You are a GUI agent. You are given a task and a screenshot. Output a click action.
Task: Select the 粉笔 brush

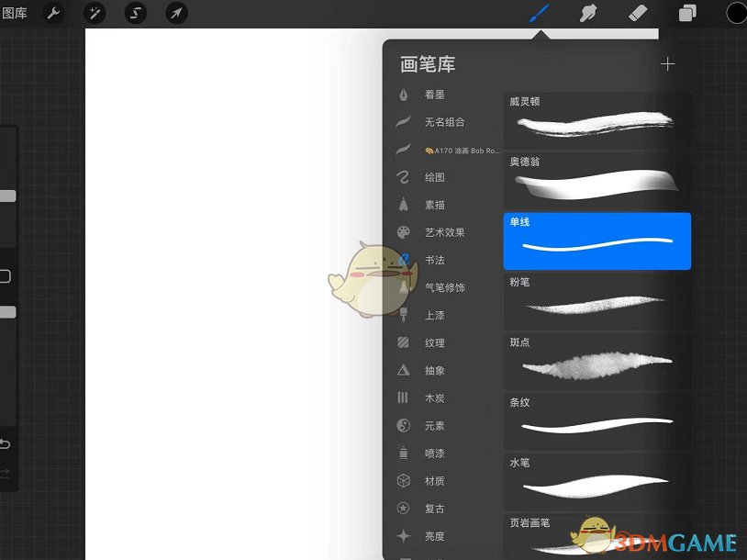[x=596, y=300]
